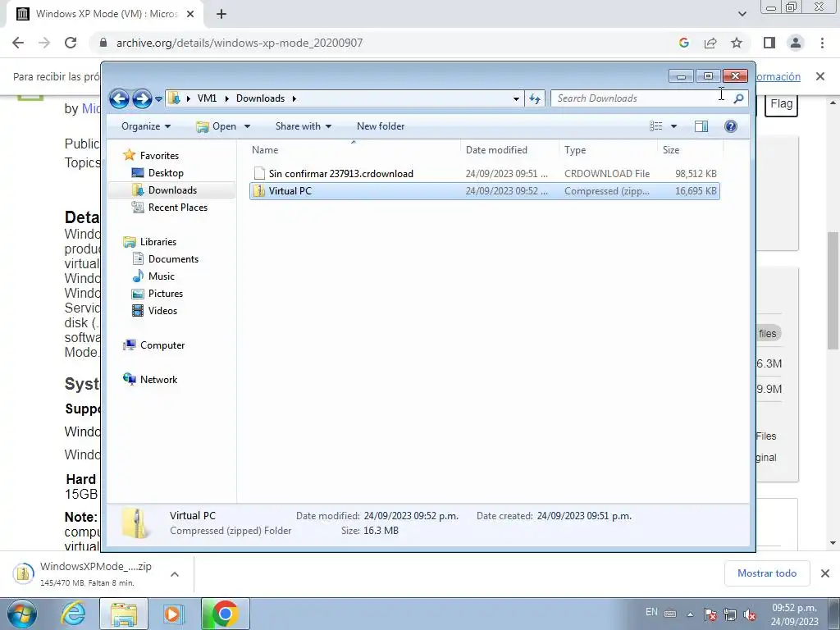Open Chrome tab search chevron
Screen dimensions: 840x630
click(742, 14)
